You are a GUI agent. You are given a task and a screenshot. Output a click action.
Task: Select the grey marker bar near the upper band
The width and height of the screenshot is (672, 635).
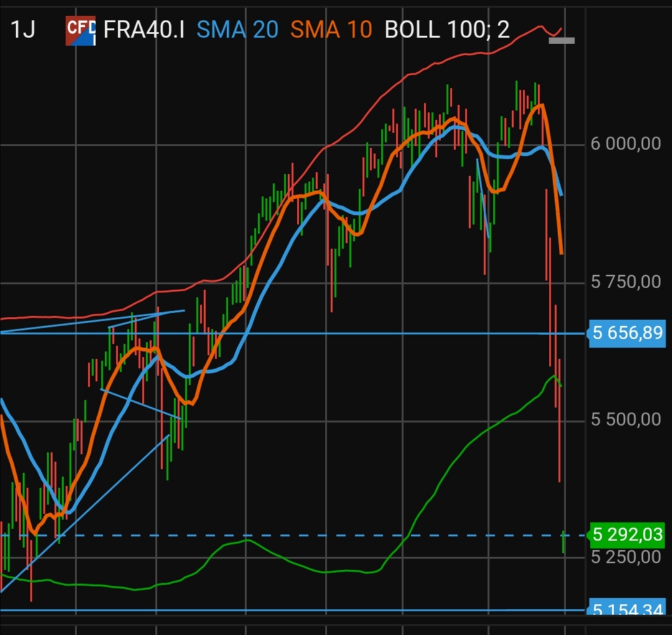click(561, 40)
